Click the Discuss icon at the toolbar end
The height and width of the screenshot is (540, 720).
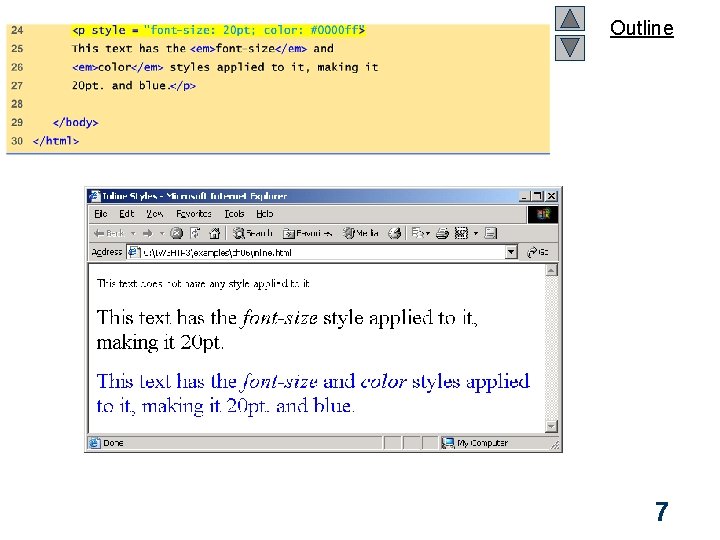[x=490, y=233]
